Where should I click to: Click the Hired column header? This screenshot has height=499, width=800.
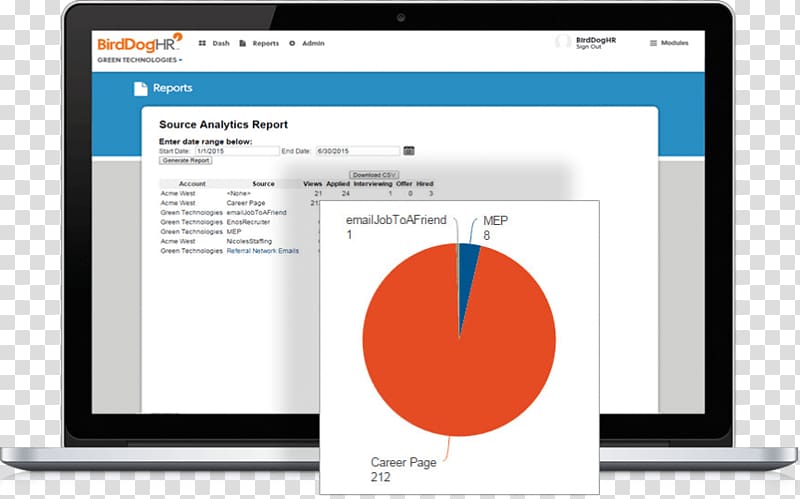[424, 184]
